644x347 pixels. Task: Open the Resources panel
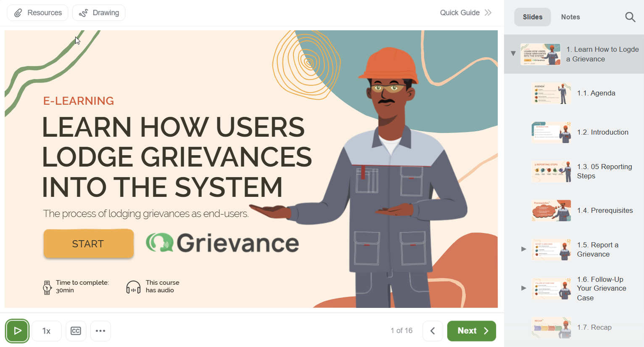pos(37,13)
